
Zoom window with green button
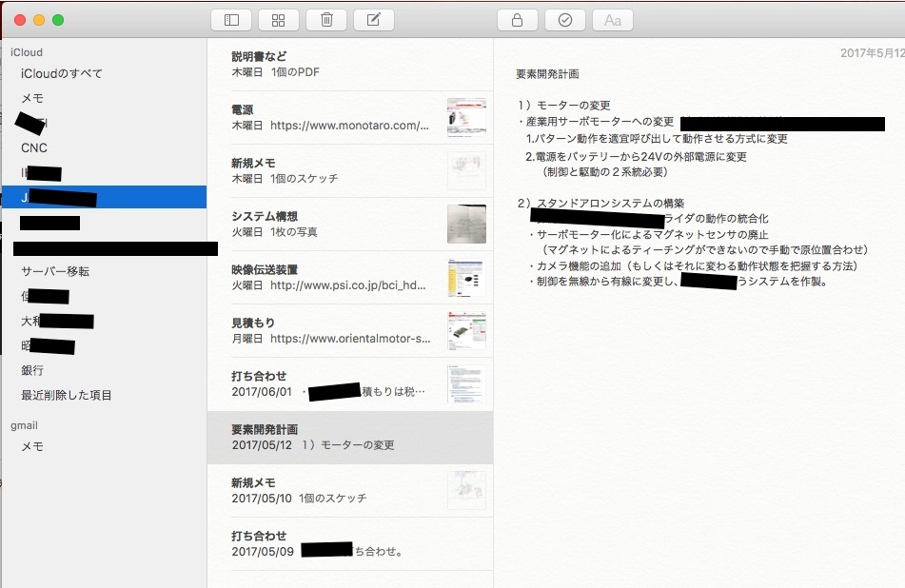click(x=58, y=20)
